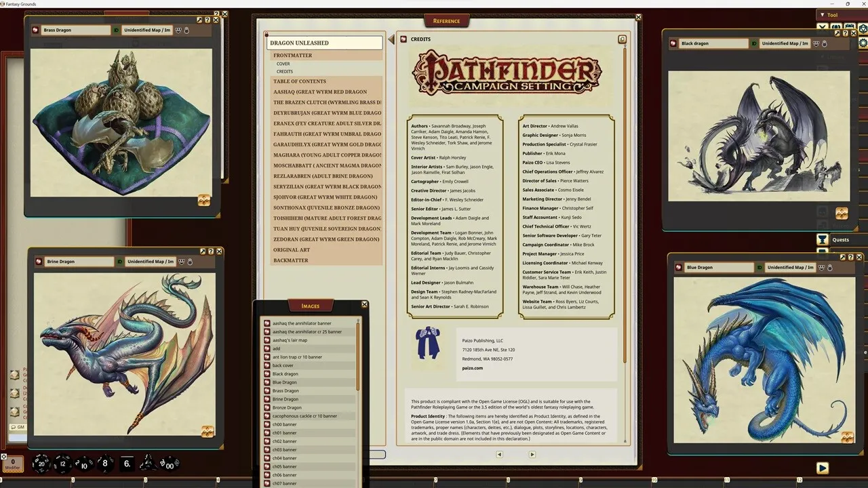Open help for the Brass Dragon window
Screen dimensions: 868x488
(x=208, y=20)
